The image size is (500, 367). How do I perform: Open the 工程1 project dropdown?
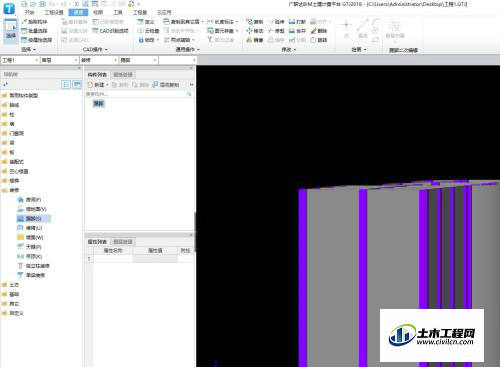pos(20,60)
